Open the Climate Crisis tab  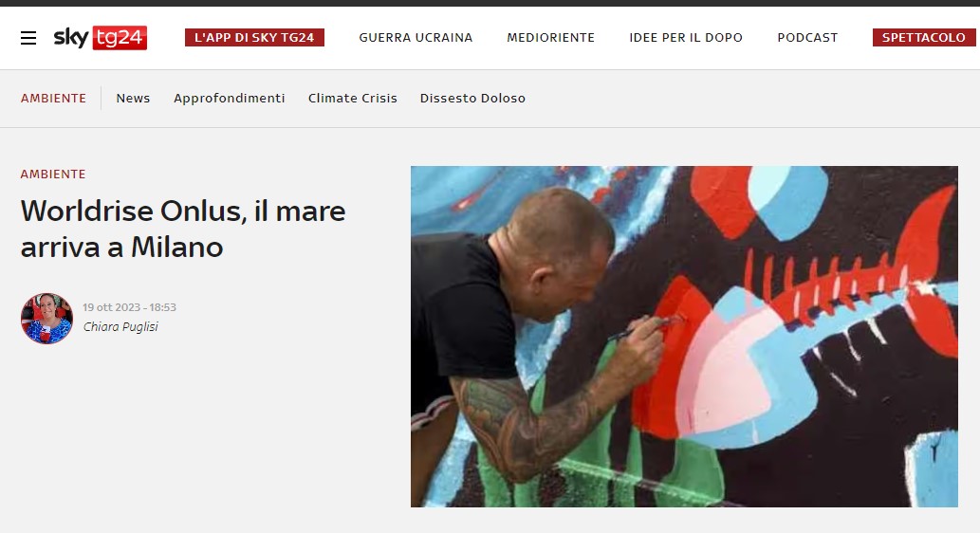pyautogui.click(x=353, y=98)
